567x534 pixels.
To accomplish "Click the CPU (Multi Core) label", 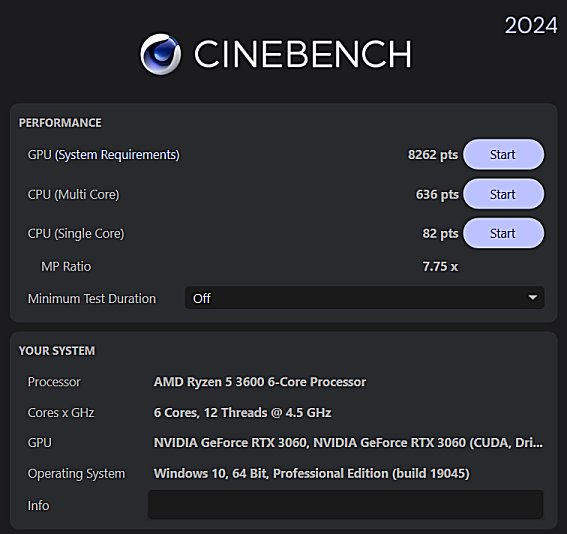I will tap(73, 195).
